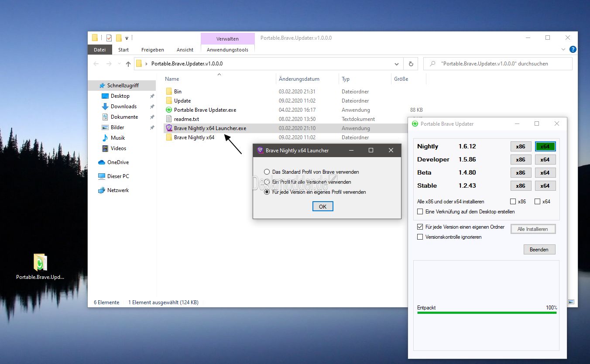Click Developer x86 button
This screenshot has width=590, height=364.
521,160
